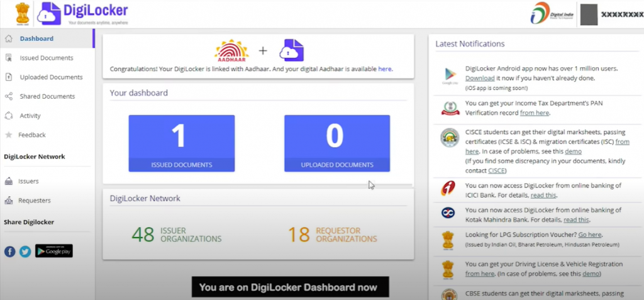Open the Driving License 'demo' link
Screen dimensions: 644x300
tap(591, 274)
